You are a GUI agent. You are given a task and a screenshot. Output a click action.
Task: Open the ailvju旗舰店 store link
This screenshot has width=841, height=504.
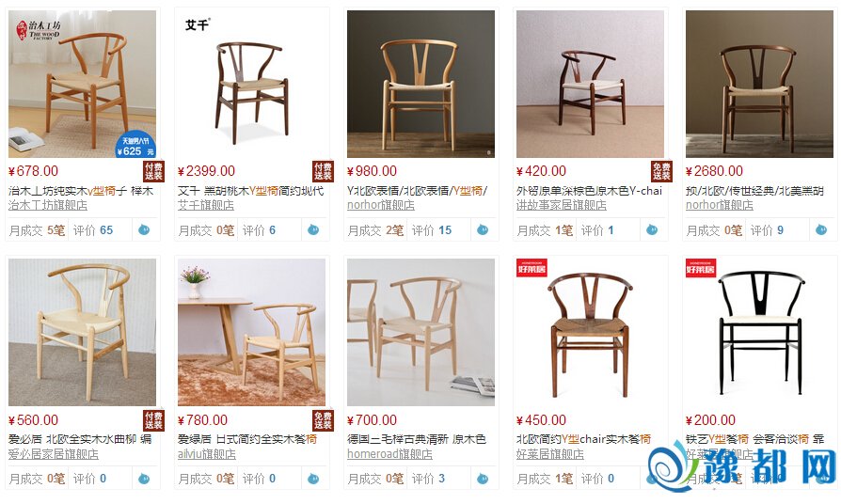click(207, 454)
